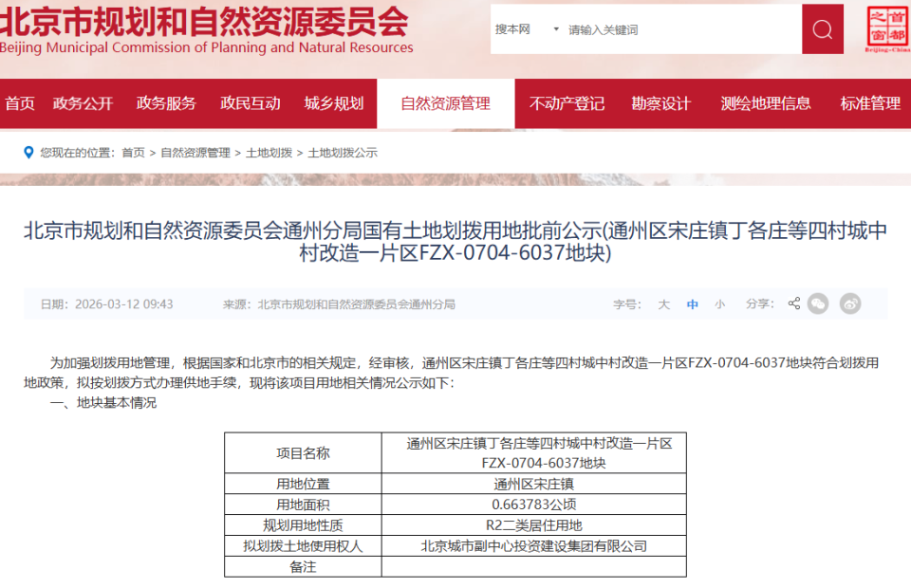Share the article via Weibo icon
The height and width of the screenshot is (588, 911).
(x=850, y=303)
